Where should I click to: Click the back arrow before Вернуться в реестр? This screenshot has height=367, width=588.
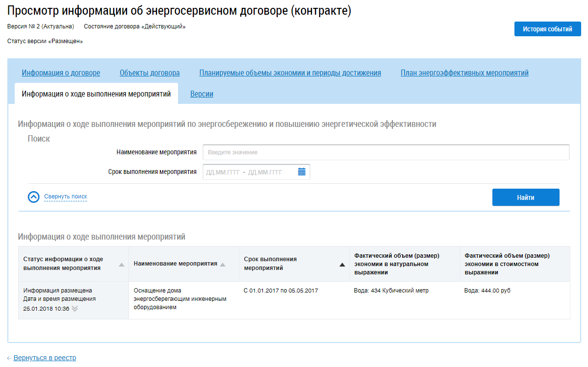point(9,358)
